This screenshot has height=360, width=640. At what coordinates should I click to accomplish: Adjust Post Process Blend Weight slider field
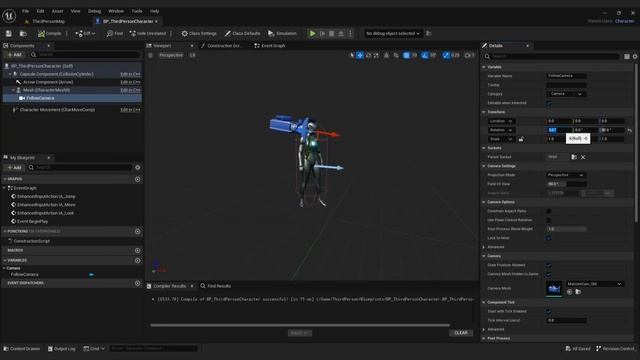tap(567, 229)
